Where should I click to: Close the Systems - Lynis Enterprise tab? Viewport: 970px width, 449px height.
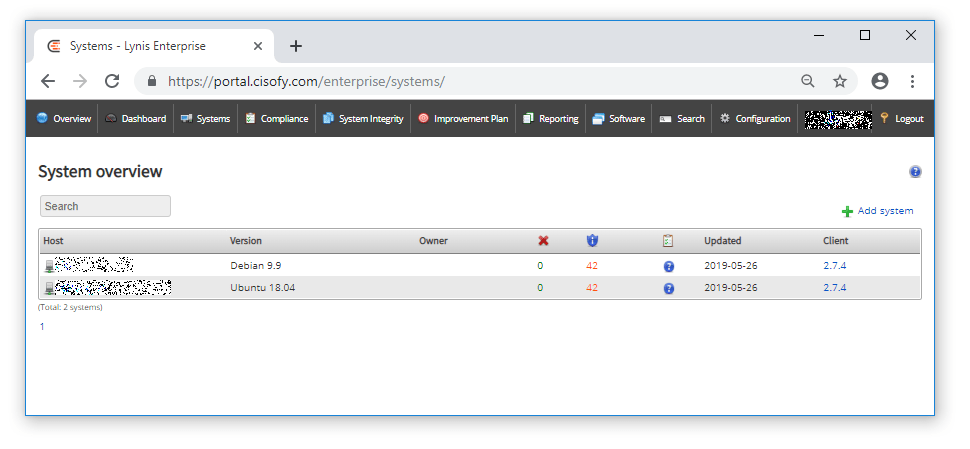(258, 46)
